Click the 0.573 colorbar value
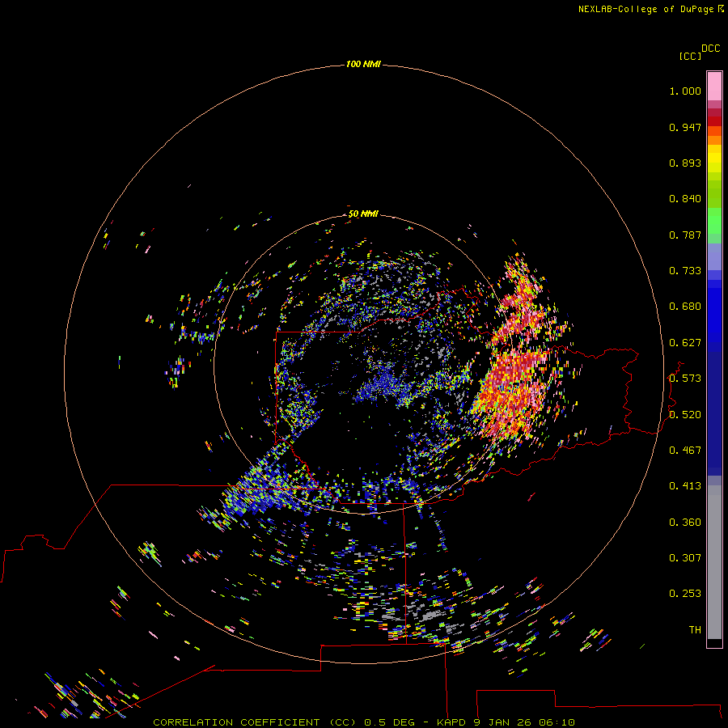This screenshot has height=728, width=728. pyautogui.click(x=685, y=379)
